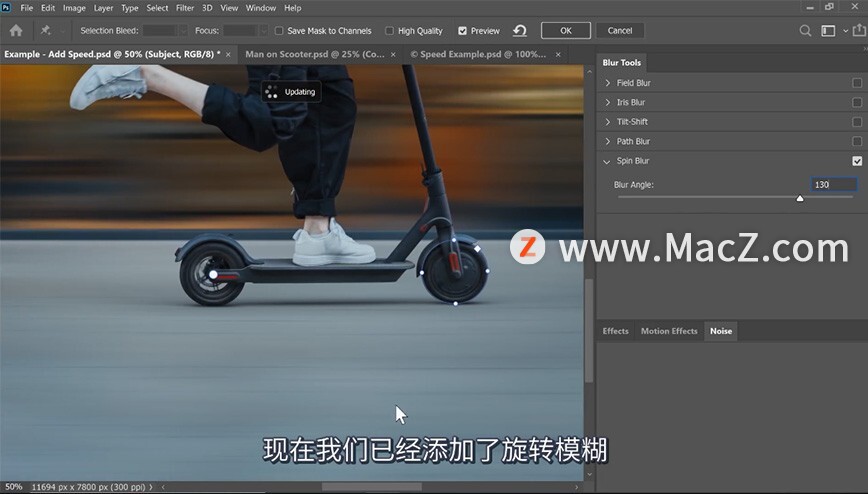The height and width of the screenshot is (494, 868).
Task: Enable the Iris Blur checkbox
Action: (857, 102)
